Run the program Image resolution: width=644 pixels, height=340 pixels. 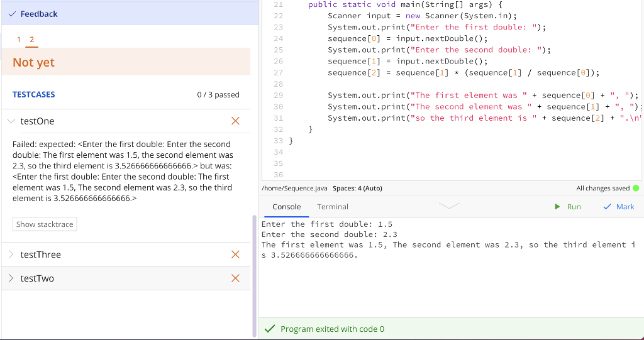pyautogui.click(x=568, y=207)
